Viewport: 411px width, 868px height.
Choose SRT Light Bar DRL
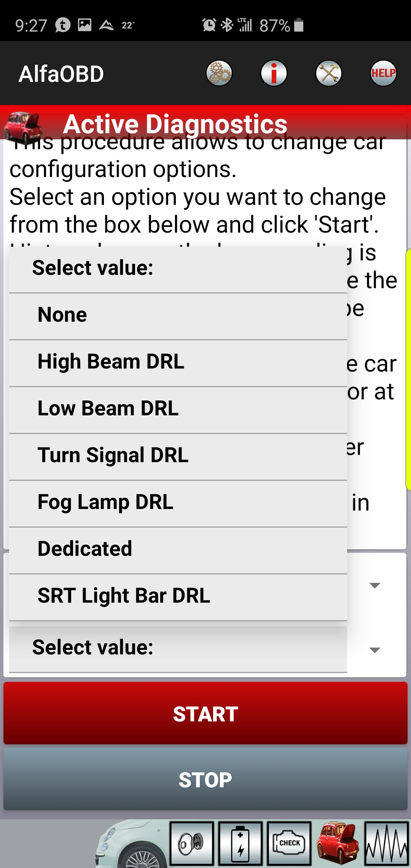click(178, 597)
